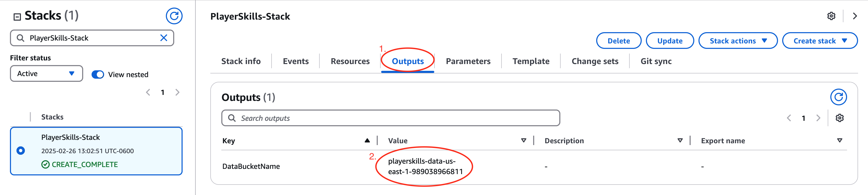Open the Active filter status dropdown
The height and width of the screenshot is (195, 868).
(46, 73)
